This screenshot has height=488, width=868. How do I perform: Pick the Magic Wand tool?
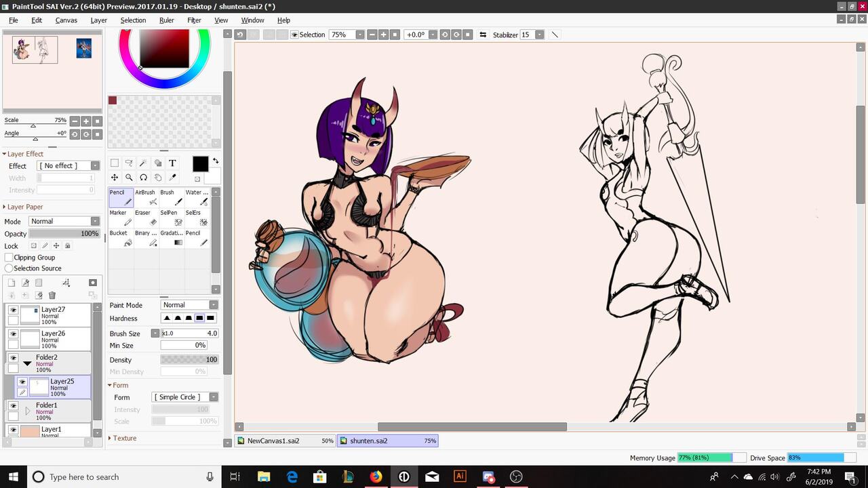143,163
